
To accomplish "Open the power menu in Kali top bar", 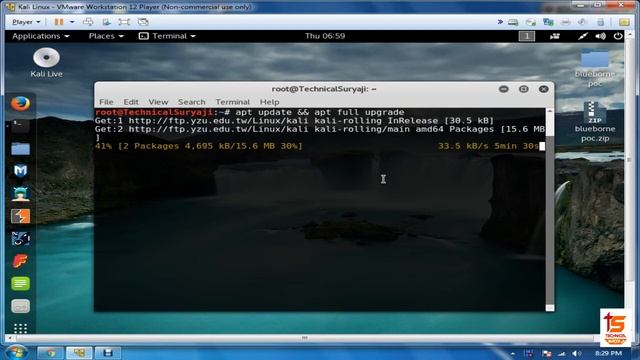I will pyautogui.click(x=618, y=36).
